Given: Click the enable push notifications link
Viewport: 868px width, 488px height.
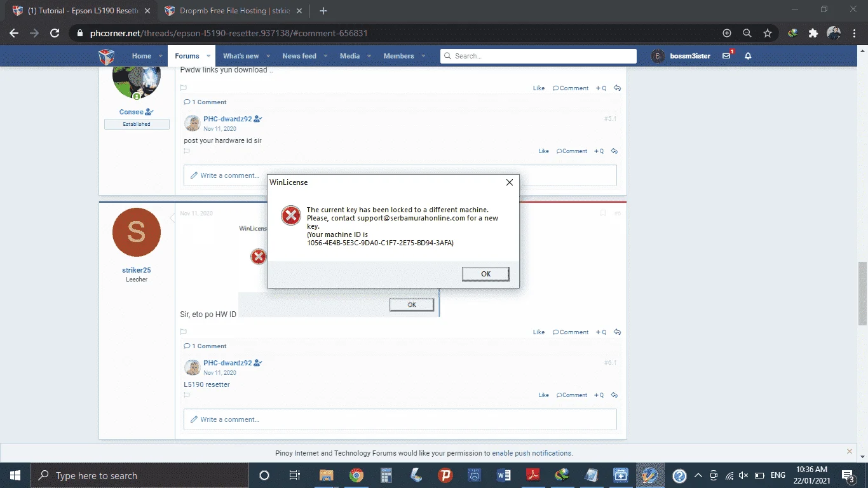Looking at the screenshot, I should click(x=532, y=453).
